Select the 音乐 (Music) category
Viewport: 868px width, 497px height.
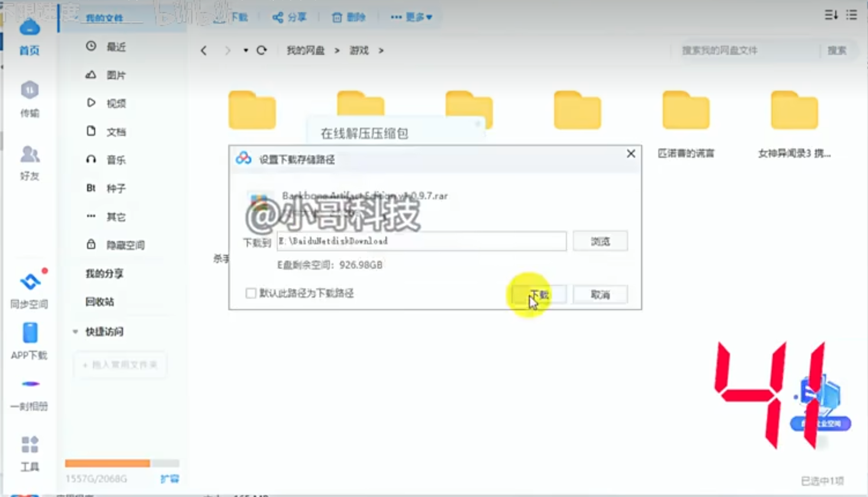point(115,159)
